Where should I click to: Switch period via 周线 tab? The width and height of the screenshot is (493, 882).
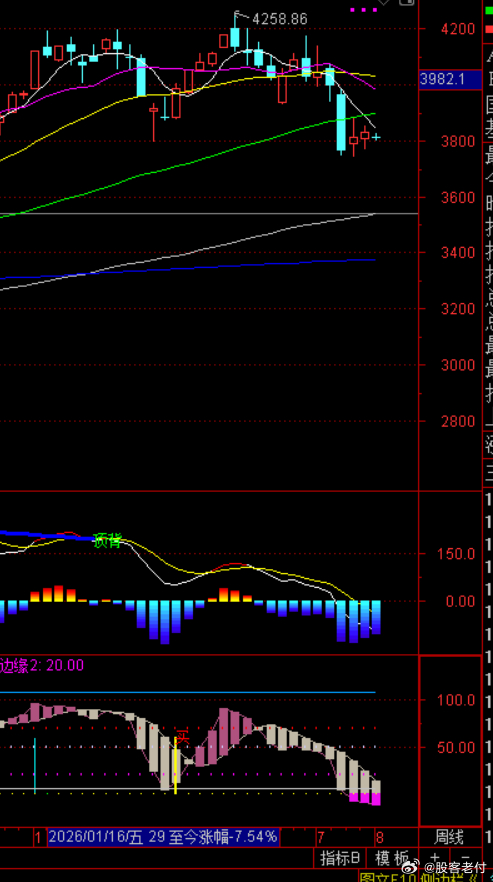tap(449, 837)
